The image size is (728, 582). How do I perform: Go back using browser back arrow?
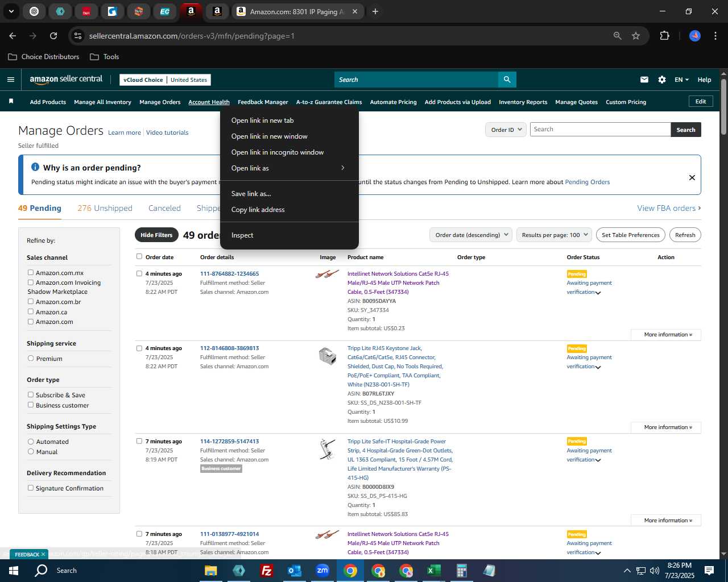pos(13,36)
